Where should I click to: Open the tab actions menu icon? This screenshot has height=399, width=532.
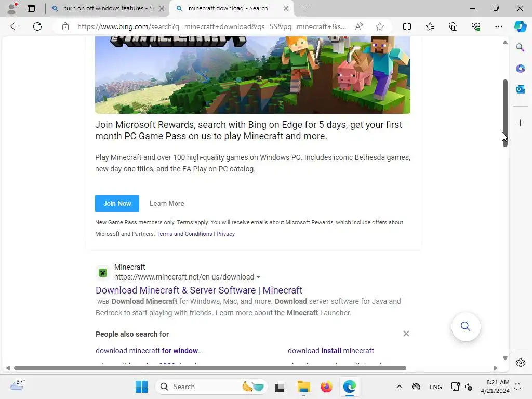coord(31,8)
